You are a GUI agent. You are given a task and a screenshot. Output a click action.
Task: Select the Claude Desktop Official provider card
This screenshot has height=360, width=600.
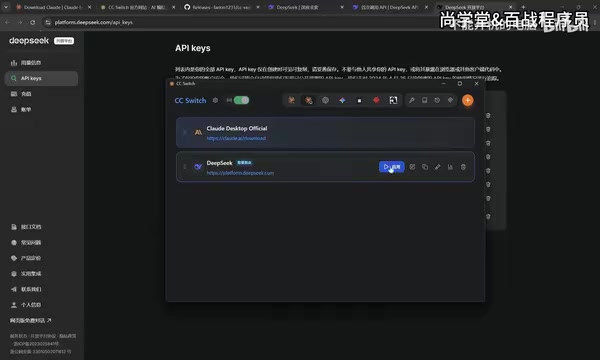[325, 132]
